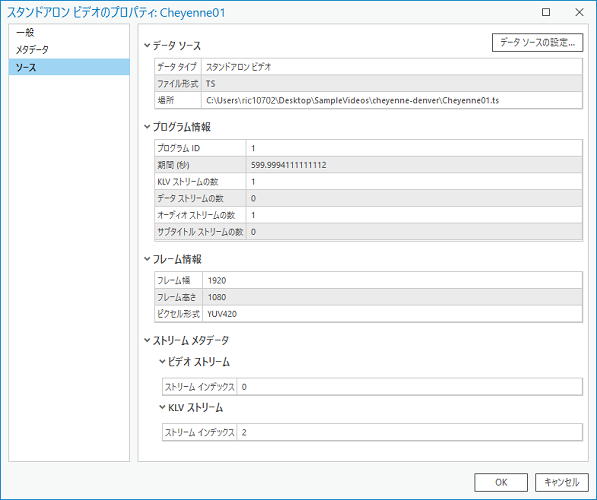Close the properties dialog window
This screenshot has width=597, height=500.
(x=579, y=12)
